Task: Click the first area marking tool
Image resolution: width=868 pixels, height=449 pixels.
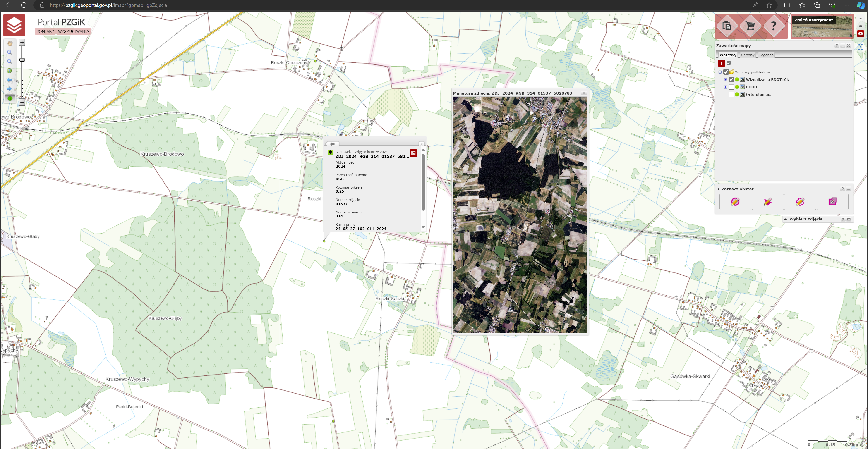Action: [735, 202]
